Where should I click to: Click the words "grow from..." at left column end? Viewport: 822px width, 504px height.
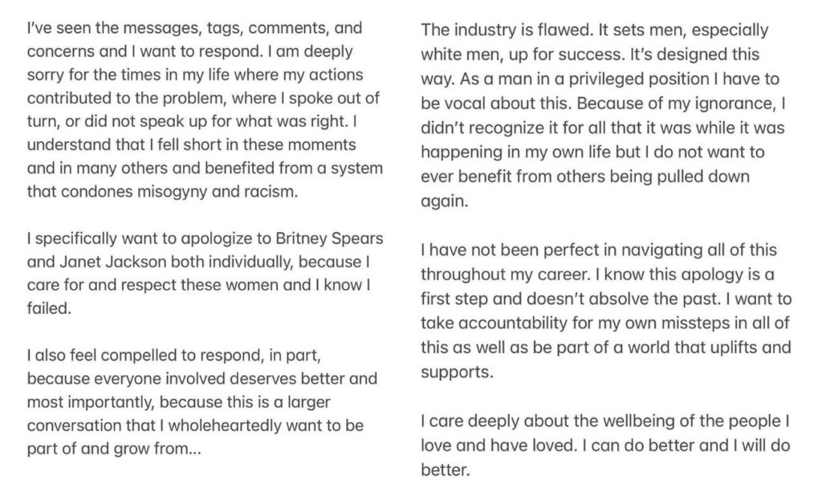[x=157, y=449]
